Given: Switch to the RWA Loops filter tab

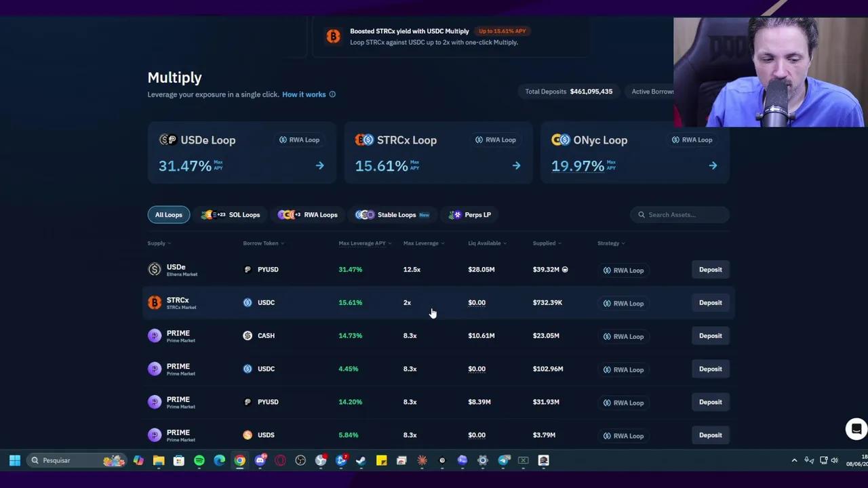Looking at the screenshot, I should 308,215.
